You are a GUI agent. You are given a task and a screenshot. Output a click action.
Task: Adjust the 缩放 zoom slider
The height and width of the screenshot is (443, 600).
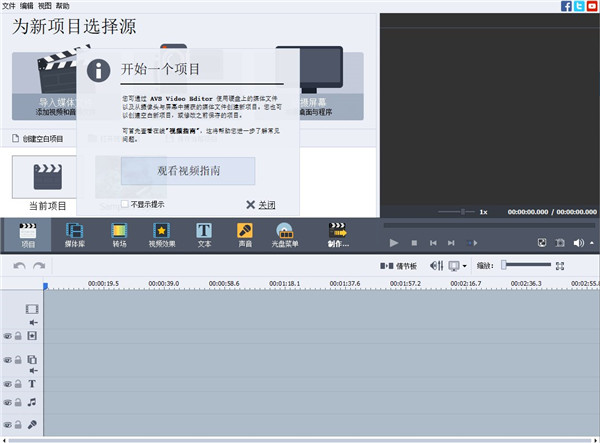click(x=505, y=266)
